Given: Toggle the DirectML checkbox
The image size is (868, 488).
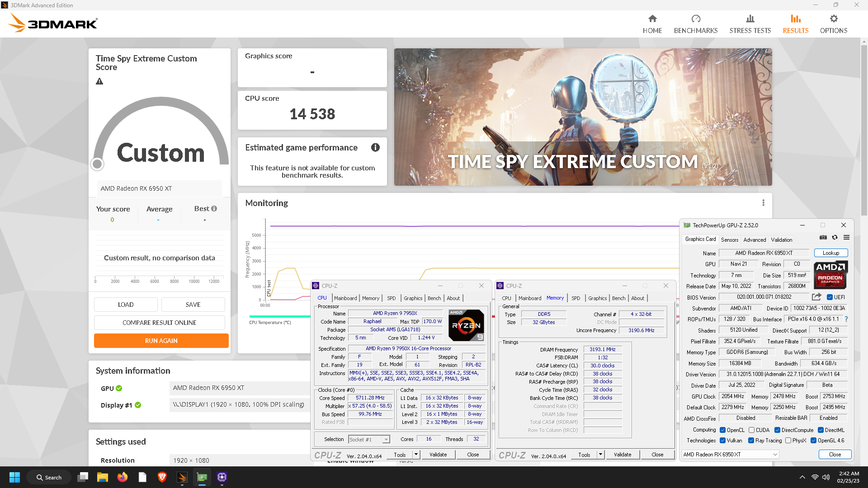Looking at the screenshot, I should pyautogui.click(x=821, y=430).
